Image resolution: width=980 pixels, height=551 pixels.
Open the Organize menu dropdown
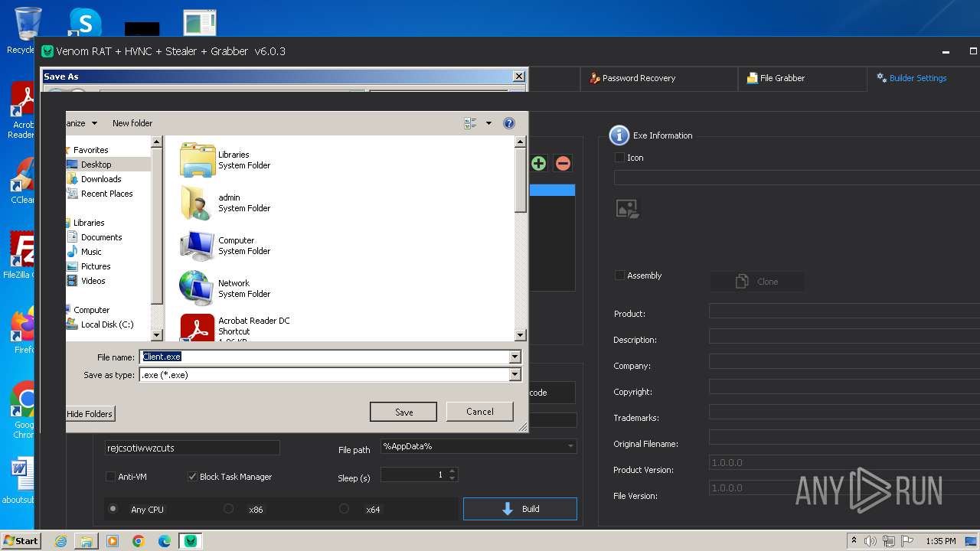click(82, 123)
